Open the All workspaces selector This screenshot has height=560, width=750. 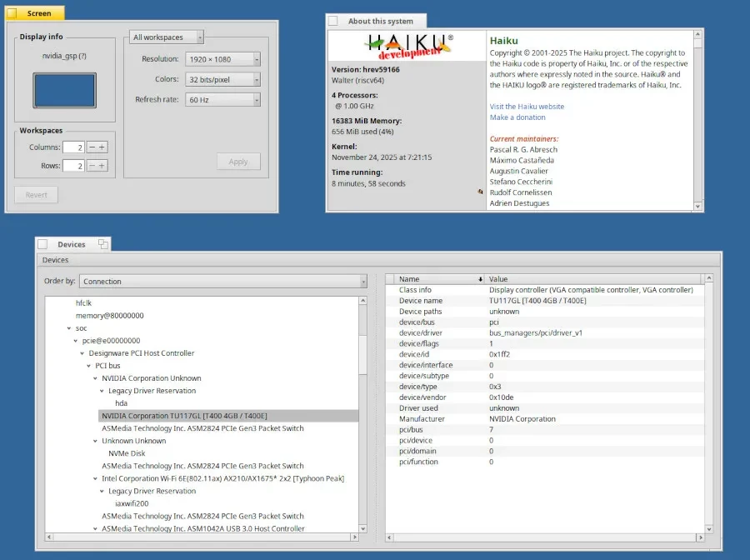[167, 37]
